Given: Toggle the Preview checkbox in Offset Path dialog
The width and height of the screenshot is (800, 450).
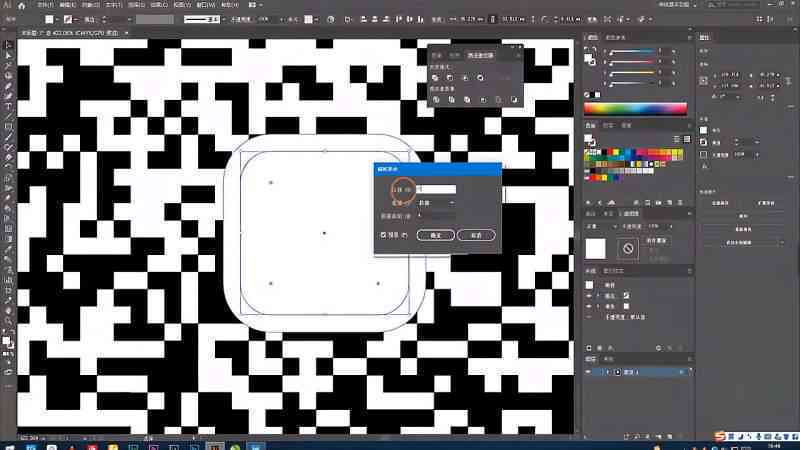Looking at the screenshot, I should point(383,235).
